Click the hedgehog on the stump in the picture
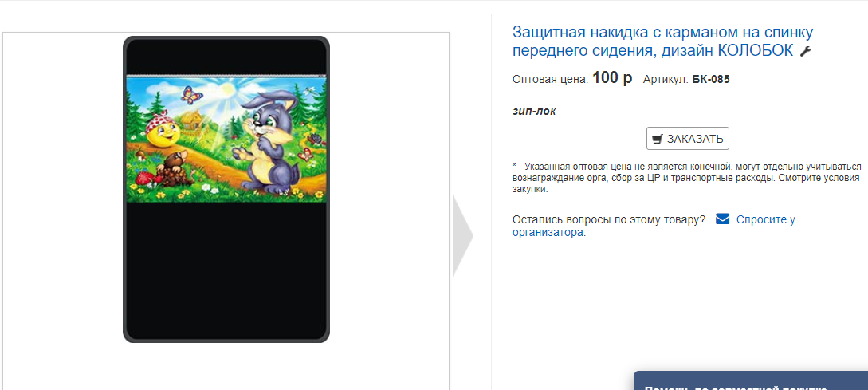Image resolution: width=868 pixels, height=390 pixels. pos(172,168)
